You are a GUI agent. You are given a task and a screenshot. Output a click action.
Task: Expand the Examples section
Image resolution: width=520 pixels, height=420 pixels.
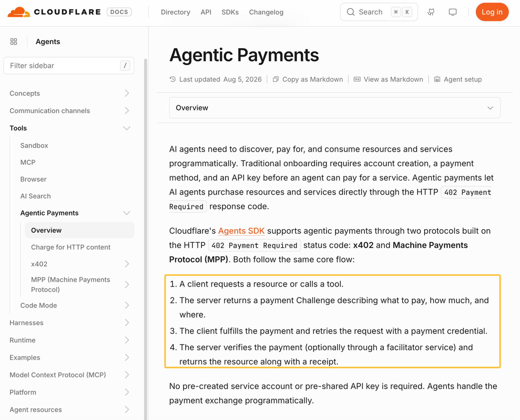[70, 358]
